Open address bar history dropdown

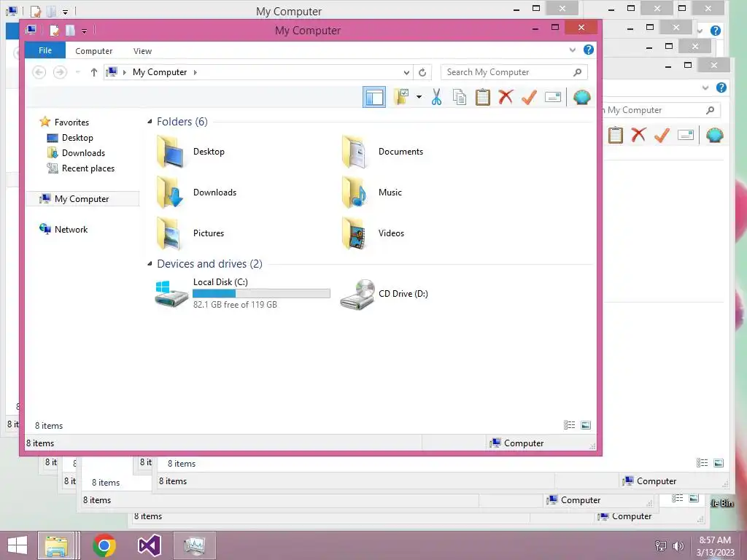pos(406,72)
